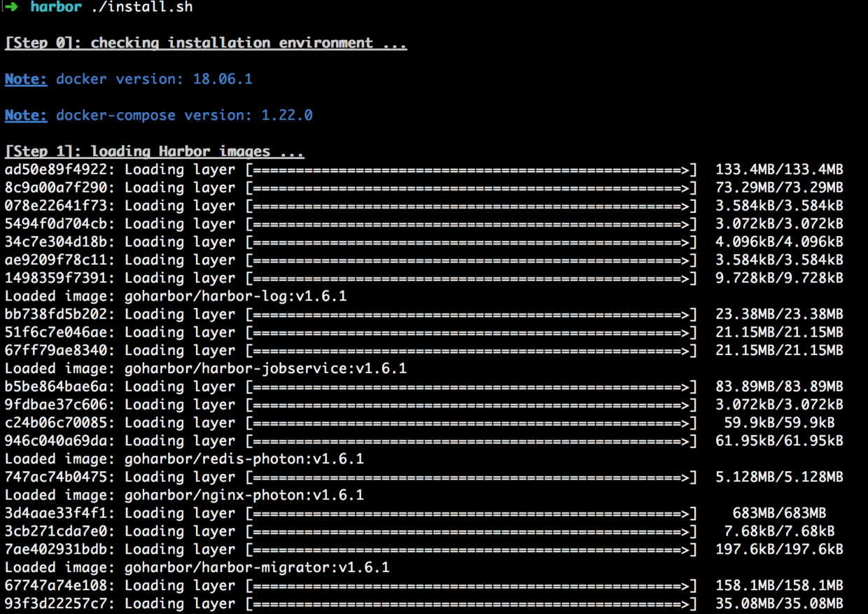
Task: Click layer ID 946c040a69da
Action: click(x=56, y=441)
